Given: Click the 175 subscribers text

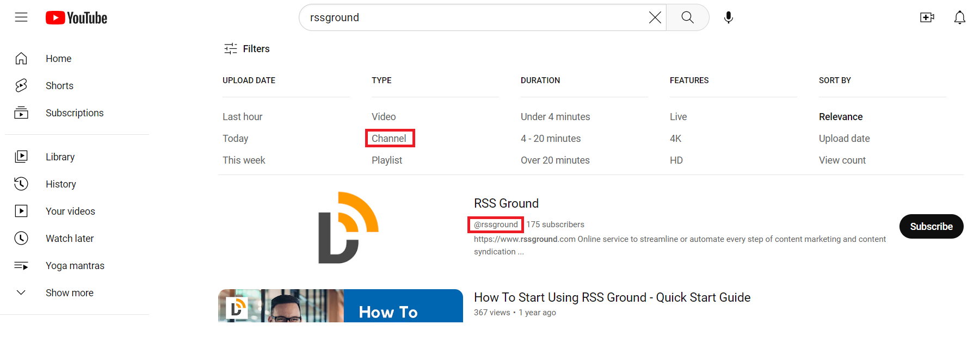Looking at the screenshot, I should [x=555, y=224].
